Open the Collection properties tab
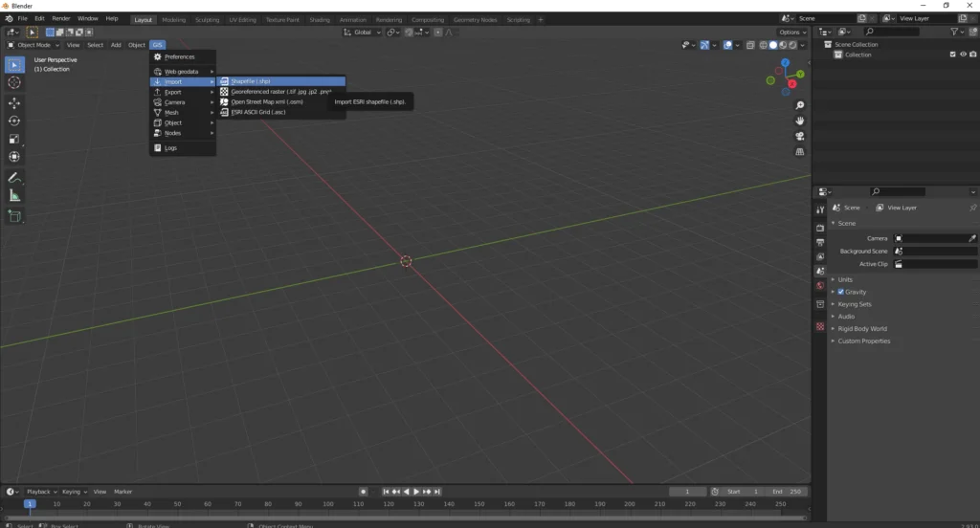This screenshot has width=980, height=528. [820, 304]
